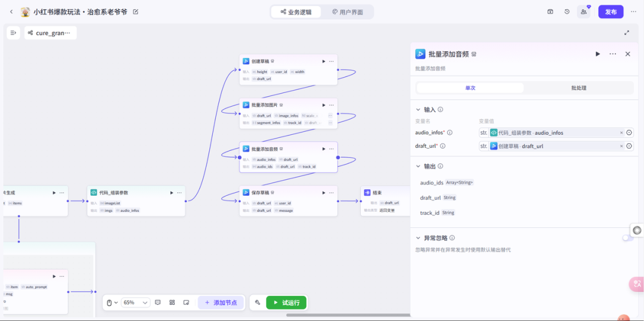Show info for audio_infos parameter
644x321 pixels.
pos(450,133)
